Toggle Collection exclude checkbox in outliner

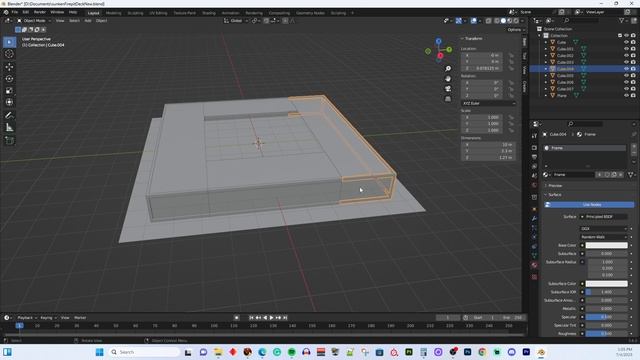[x=620, y=36]
